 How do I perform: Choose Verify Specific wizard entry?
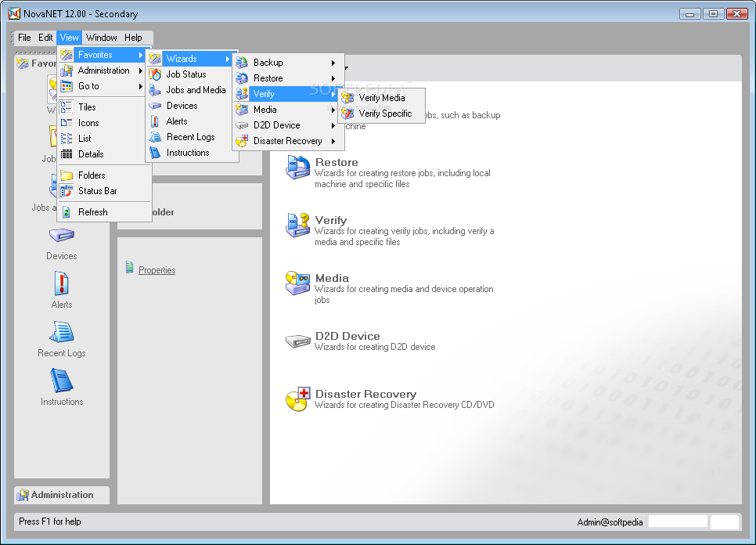coord(382,114)
